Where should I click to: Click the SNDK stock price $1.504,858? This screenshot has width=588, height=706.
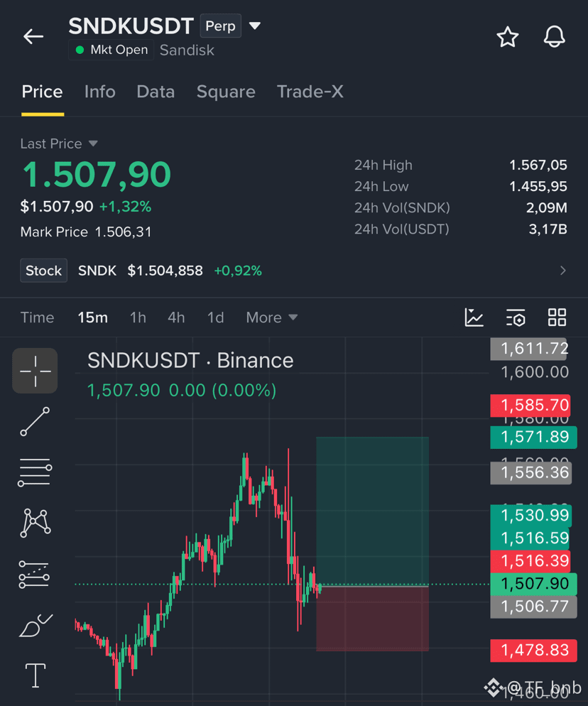[165, 271]
